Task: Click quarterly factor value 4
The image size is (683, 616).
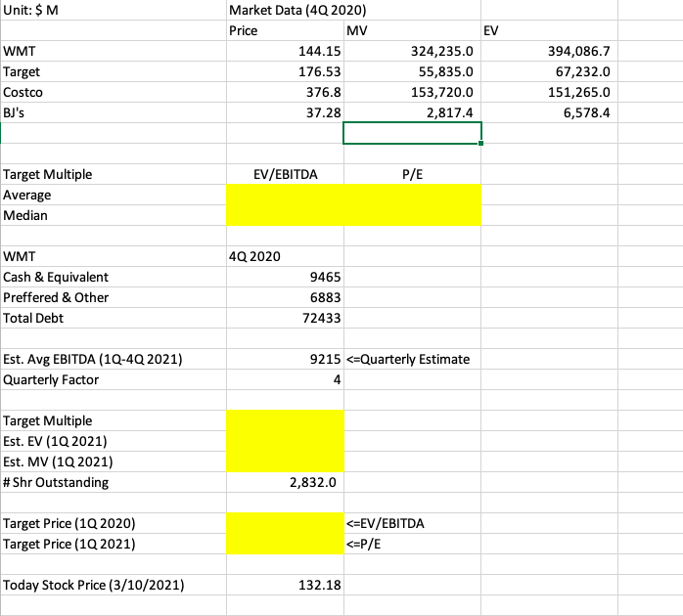Action: [285, 379]
